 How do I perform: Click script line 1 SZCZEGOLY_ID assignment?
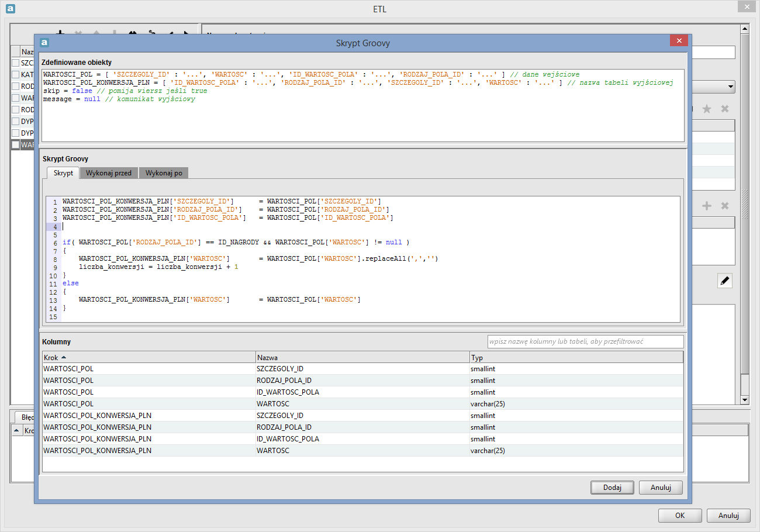coord(222,201)
